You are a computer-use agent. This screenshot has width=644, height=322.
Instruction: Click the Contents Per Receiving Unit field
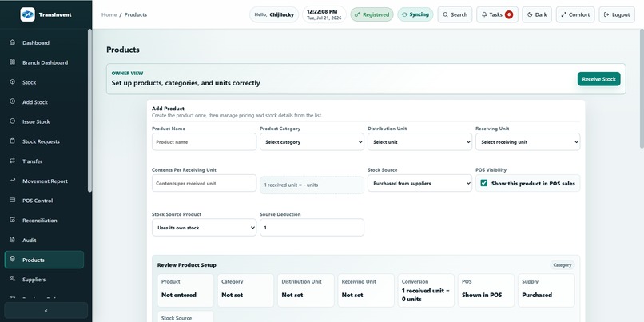[204, 183]
